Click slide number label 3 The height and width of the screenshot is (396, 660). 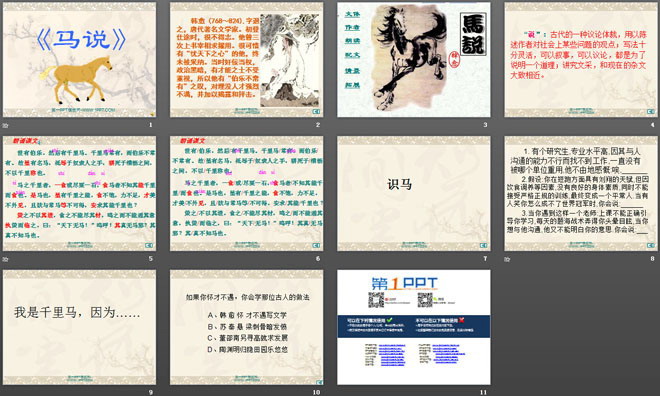click(485, 125)
